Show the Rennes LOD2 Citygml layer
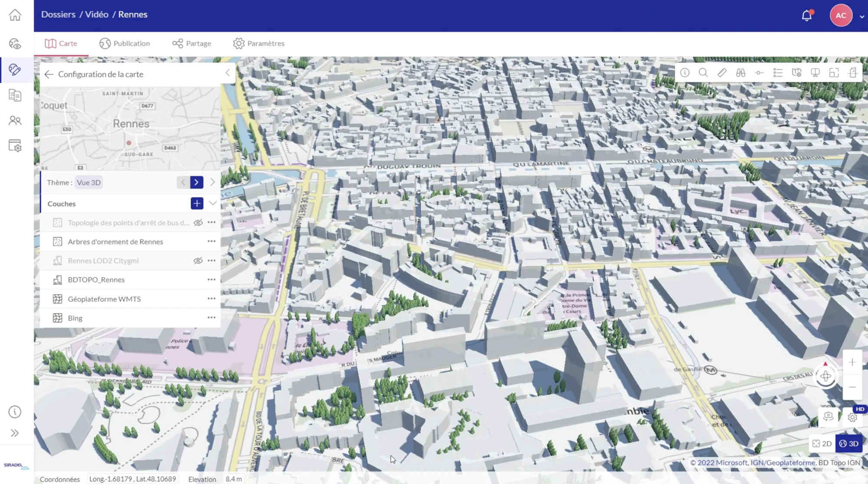 198,261
